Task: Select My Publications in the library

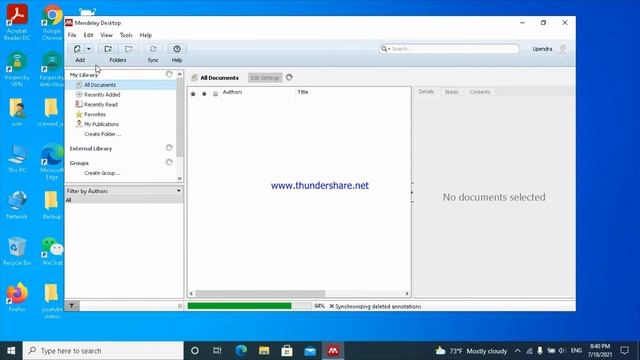Action: (x=101, y=124)
